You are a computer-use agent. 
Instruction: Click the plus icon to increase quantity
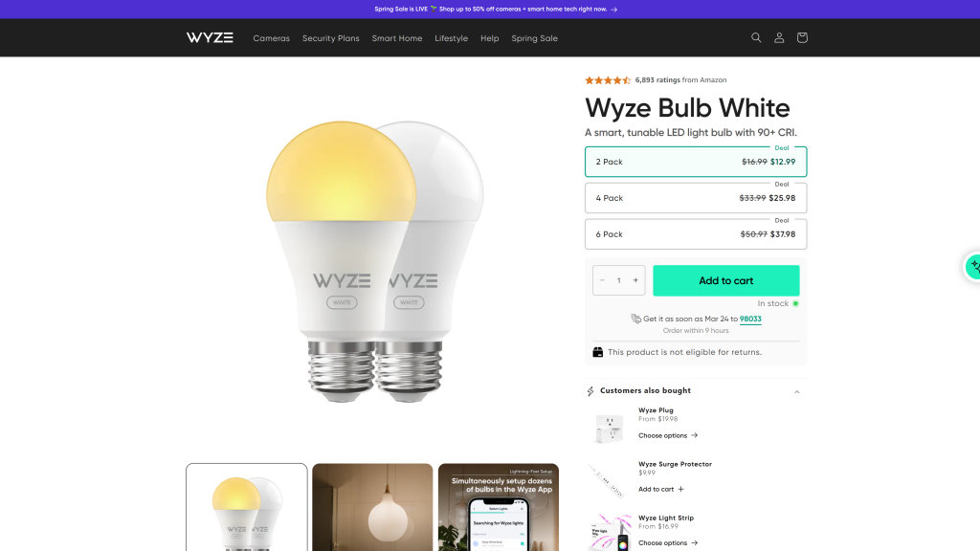[635, 280]
